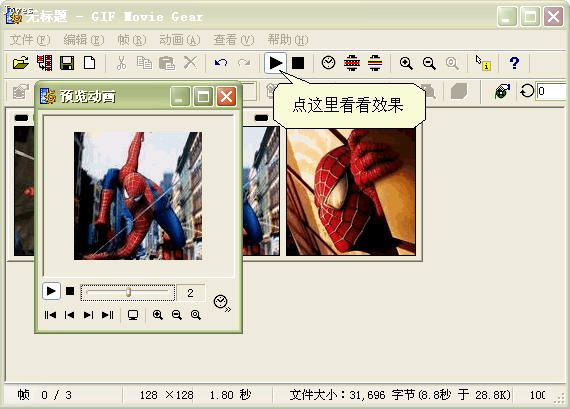The height and width of the screenshot is (409, 570).
Task: Step to previous frame in preview
Action: (x=69, y=315)
